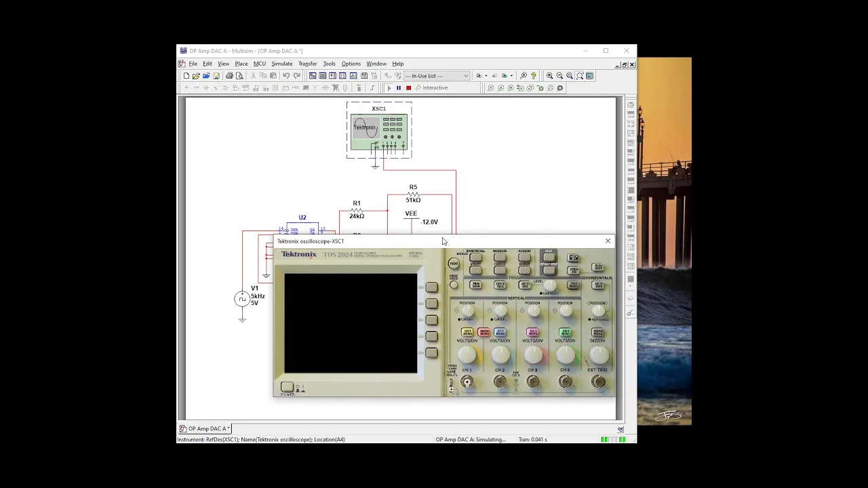Image resolution: width=868 pixels, height=488 pixels.
Task: Click the SINGLE SEQ oscilloscope button
Action: 573,270
